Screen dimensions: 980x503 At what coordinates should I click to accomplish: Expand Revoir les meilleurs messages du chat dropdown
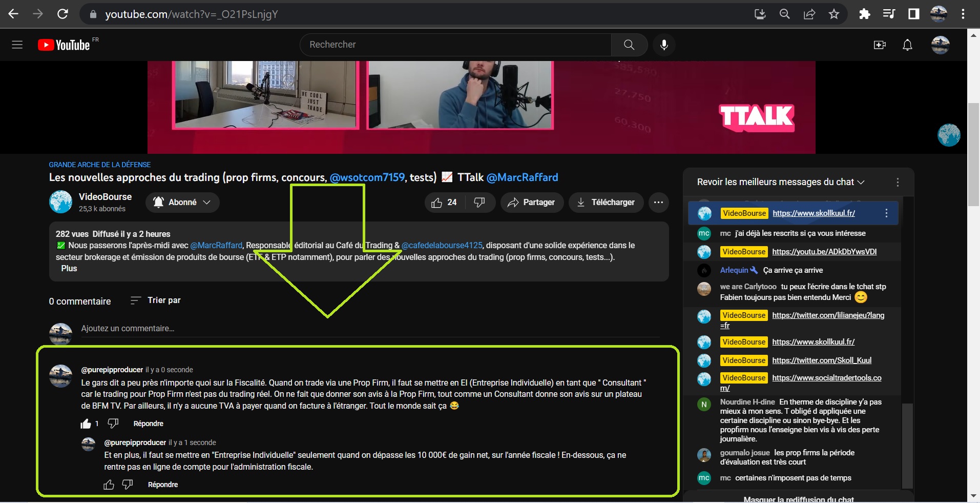[x=781, y=182]
